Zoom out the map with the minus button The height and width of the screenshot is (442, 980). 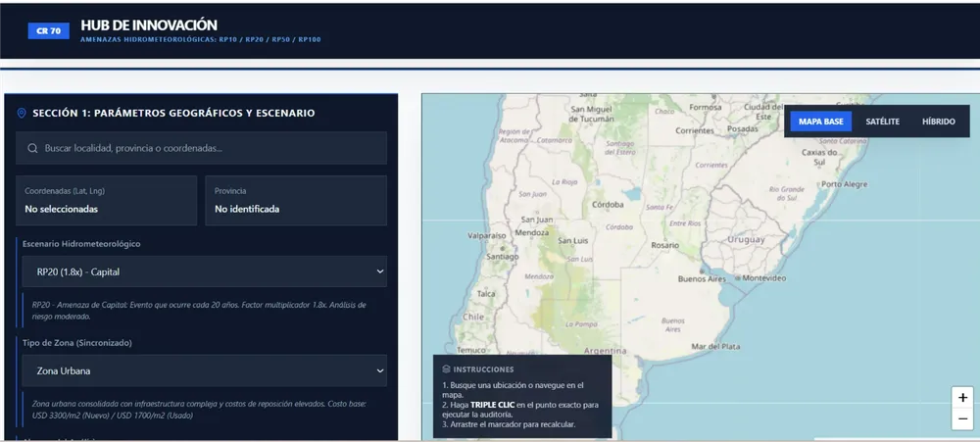tap(962, 420)
